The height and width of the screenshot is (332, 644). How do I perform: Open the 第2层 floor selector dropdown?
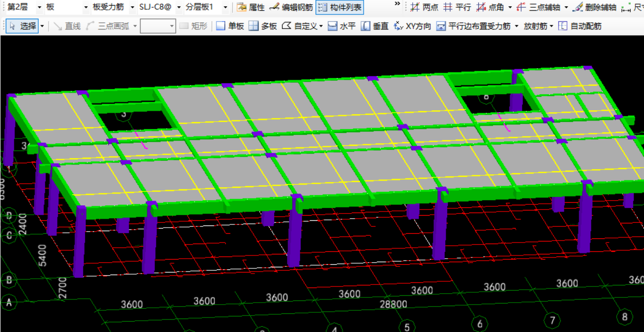[x=40, y=7]
